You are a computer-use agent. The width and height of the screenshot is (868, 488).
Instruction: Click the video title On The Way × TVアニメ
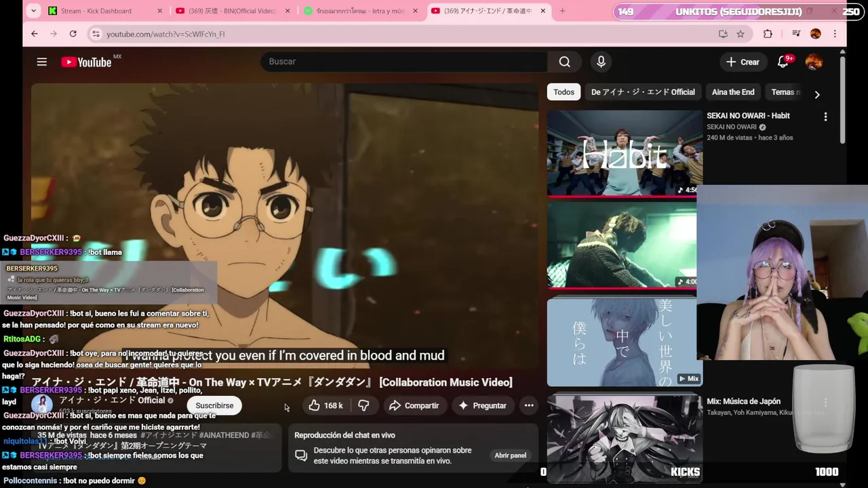click(x=272, y=382)
